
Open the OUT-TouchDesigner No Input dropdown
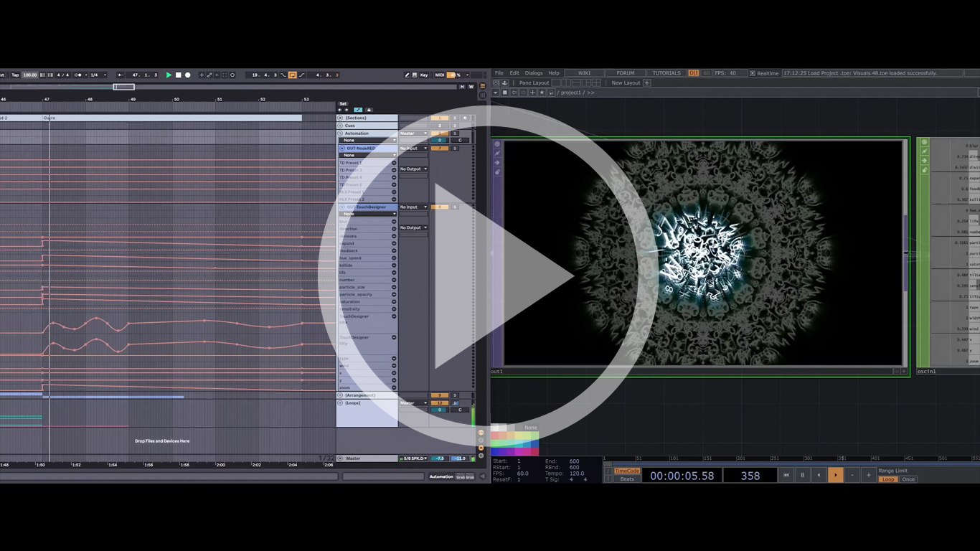click(x=413, y=207)
